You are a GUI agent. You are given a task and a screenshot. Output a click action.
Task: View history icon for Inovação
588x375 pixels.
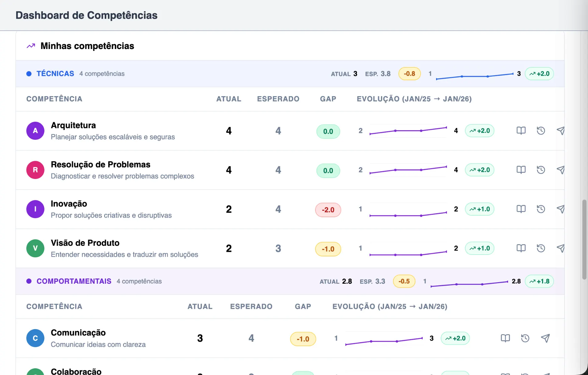click(x=541, y=209)
